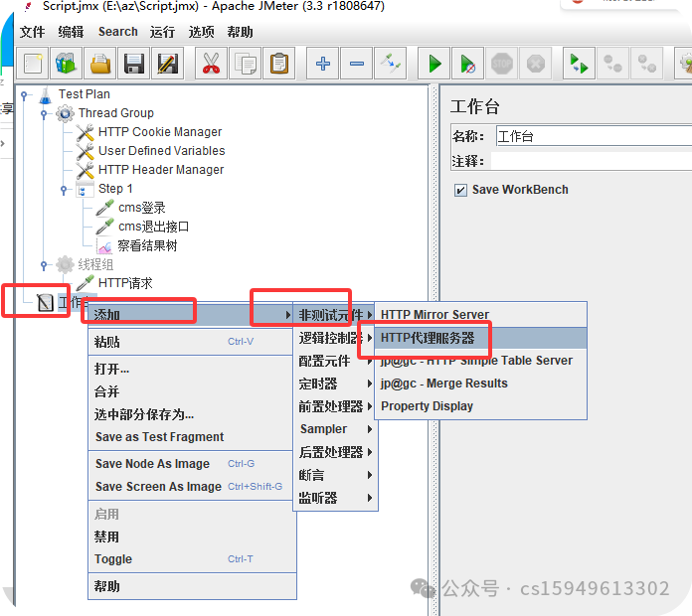
Task: Open the 断言 submenu
Action: click(335, 475)
